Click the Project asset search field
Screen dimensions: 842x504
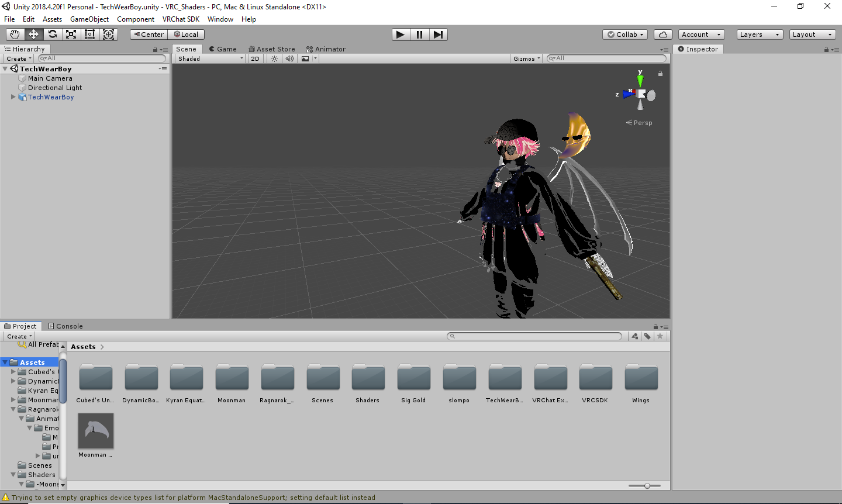[534, 336]
